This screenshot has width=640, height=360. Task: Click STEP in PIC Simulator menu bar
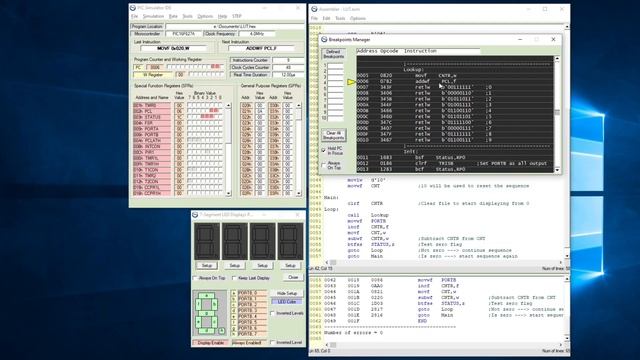click(237, 16)
